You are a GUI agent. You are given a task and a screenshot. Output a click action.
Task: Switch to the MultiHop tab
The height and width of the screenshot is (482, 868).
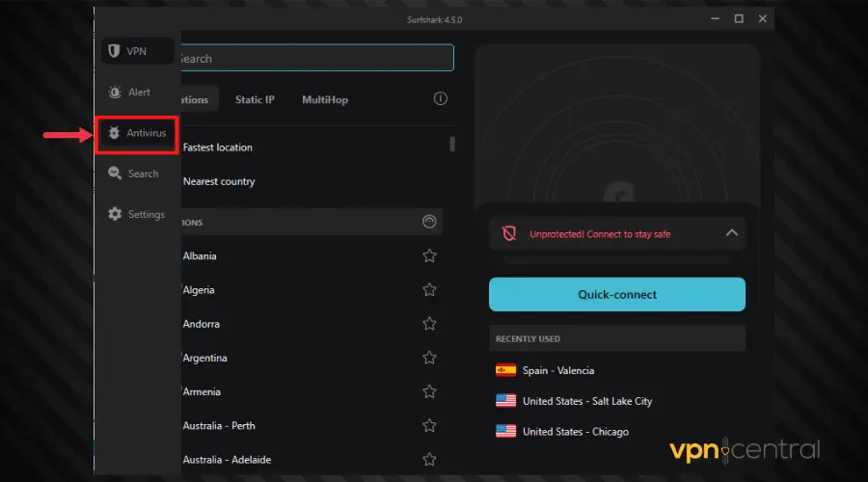[x=325, y=99]
